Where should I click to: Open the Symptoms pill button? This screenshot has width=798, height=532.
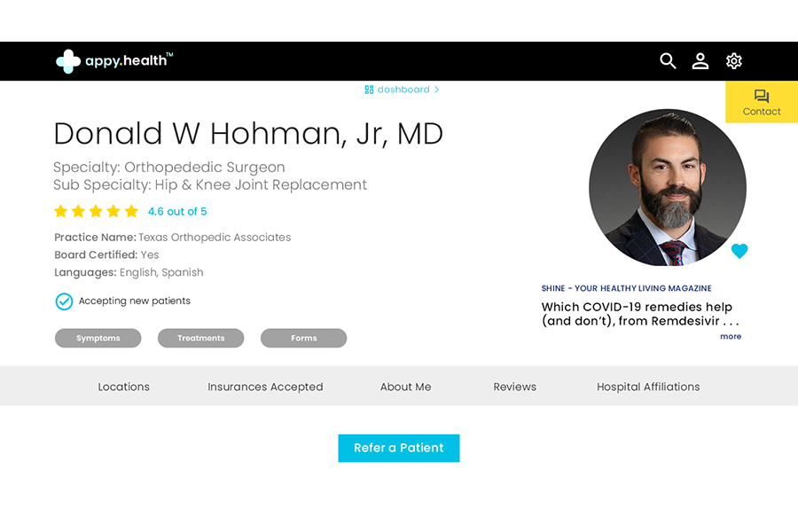click(98, 338)
